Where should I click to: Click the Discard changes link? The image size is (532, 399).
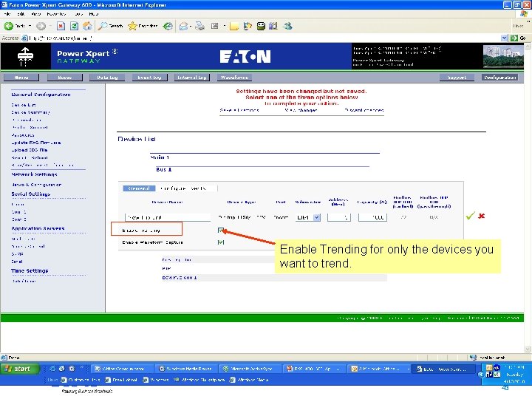364,110
